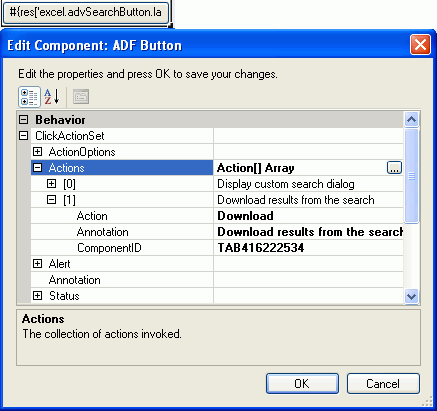Switch to Categorized property view
Viewport: 437px width, 411px height.
click(x=29, y=97)
